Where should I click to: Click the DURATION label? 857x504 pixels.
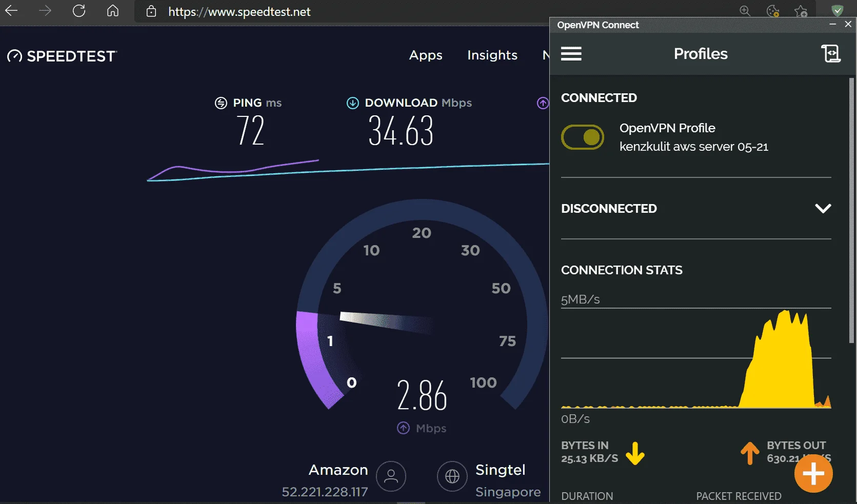click(587, 496)
